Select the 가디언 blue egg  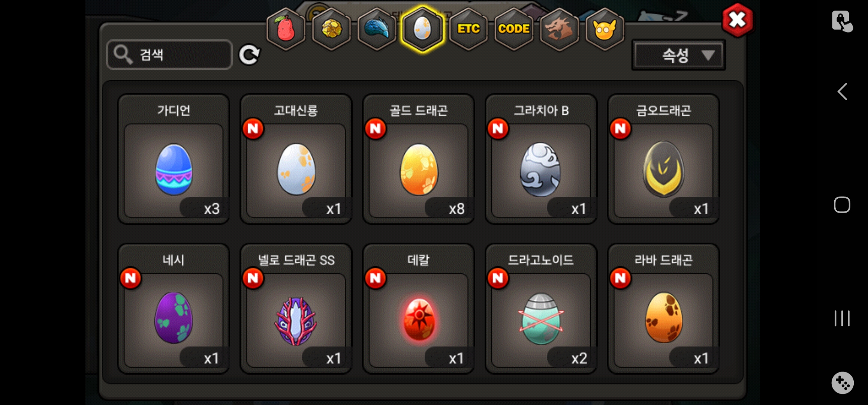coord(174,159)
